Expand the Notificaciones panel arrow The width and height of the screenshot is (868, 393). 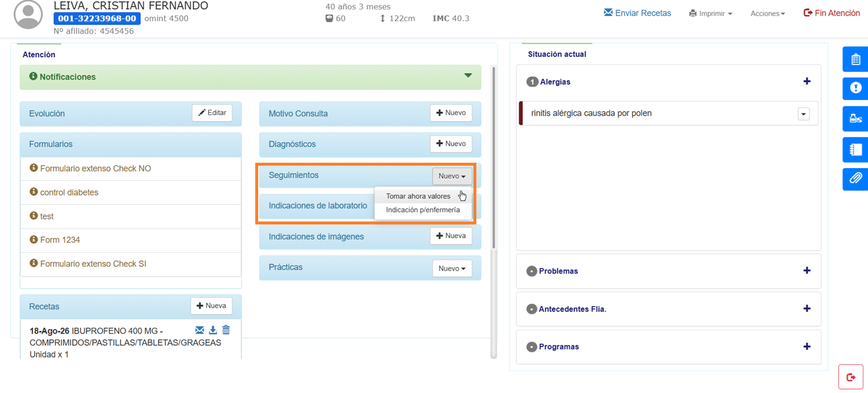coord(468,76)
